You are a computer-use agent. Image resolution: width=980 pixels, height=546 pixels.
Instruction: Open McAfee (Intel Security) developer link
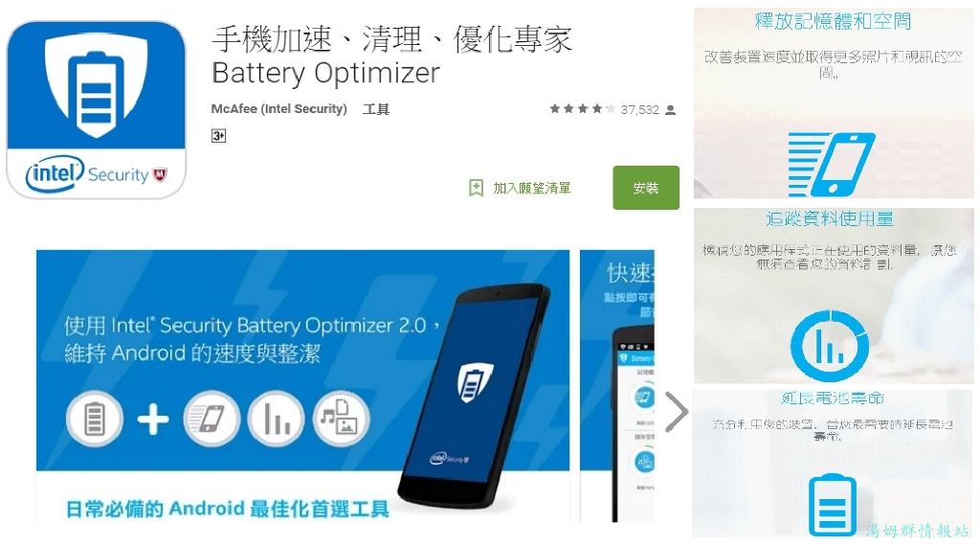[x=278, y=109]
